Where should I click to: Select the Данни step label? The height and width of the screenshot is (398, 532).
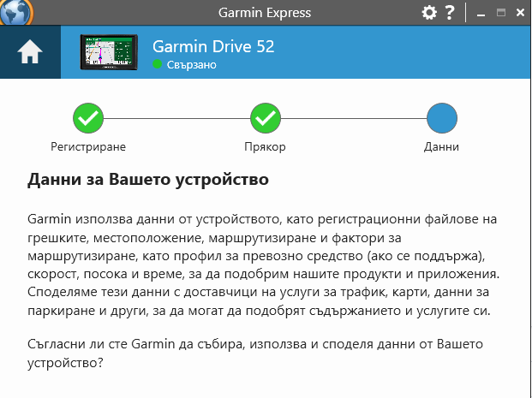coord(441,147)
